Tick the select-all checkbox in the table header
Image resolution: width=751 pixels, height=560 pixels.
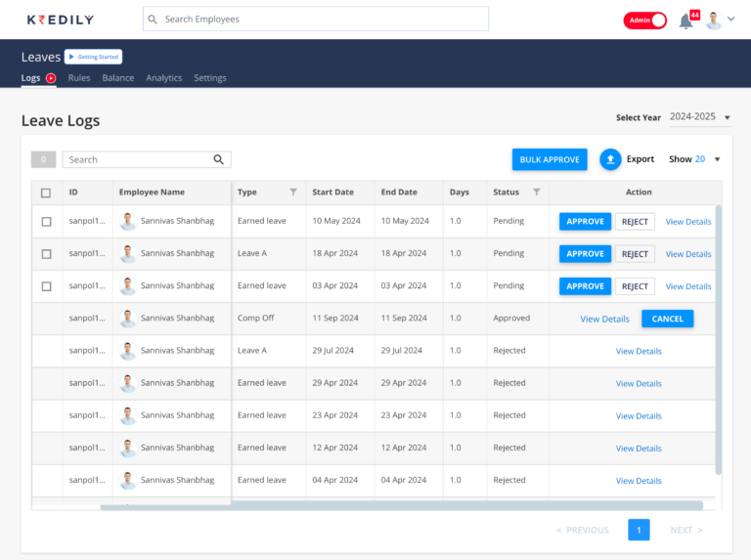pyautogui.click(x=46, y=193)
